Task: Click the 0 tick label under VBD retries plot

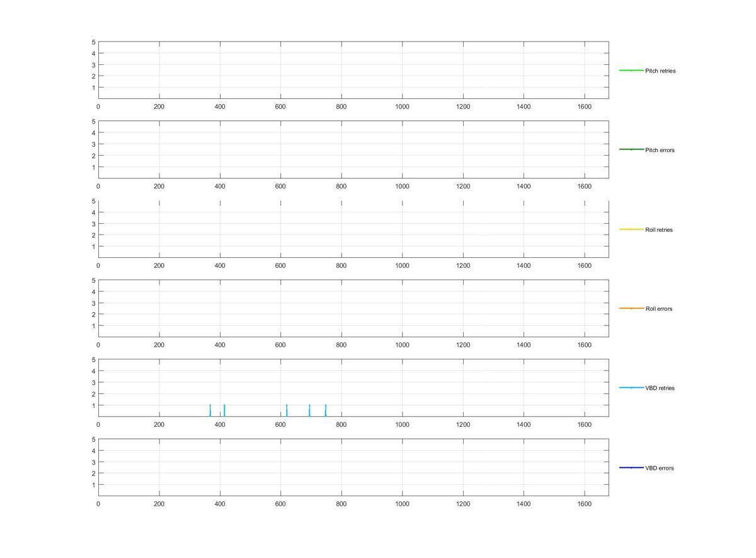Action: [98, 424]
